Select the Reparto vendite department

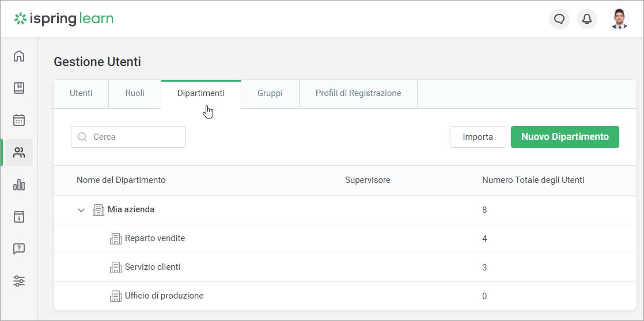(154, 238)
